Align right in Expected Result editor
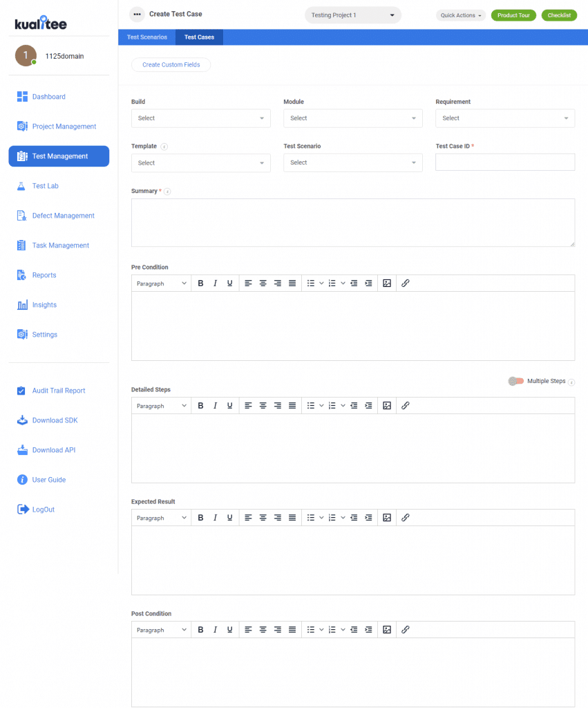This screenshot has width=588, height=708. click(x=278, y=518)
